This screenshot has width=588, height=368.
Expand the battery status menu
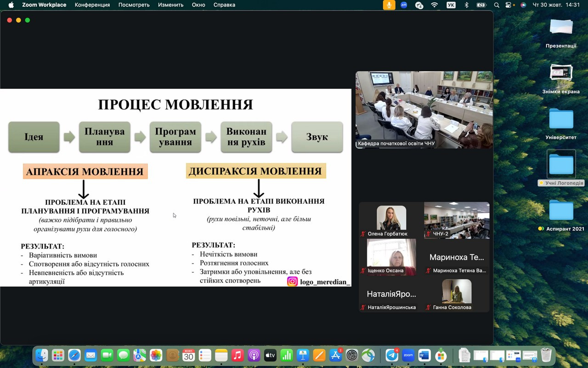pyautogui.click(x=481, y=5)
